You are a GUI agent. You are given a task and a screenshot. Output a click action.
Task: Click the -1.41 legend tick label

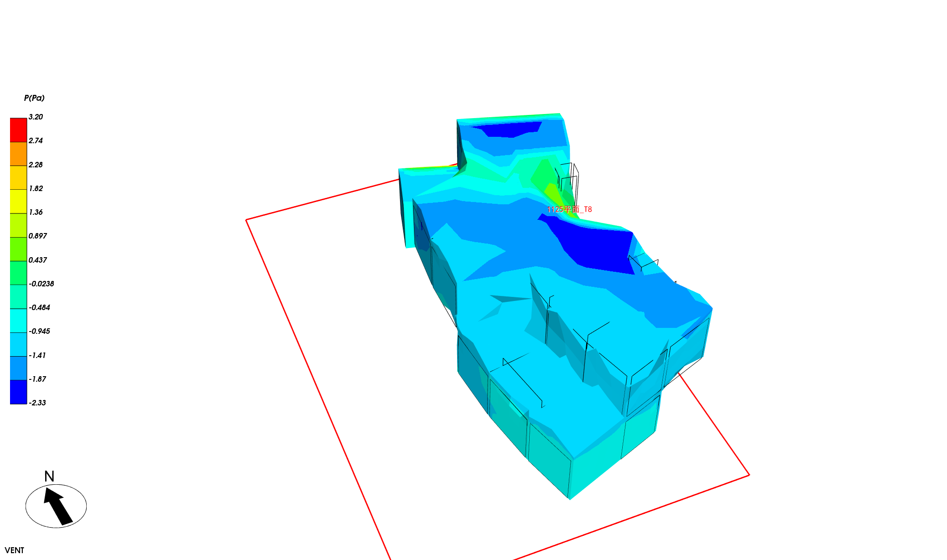pos(37,355)
